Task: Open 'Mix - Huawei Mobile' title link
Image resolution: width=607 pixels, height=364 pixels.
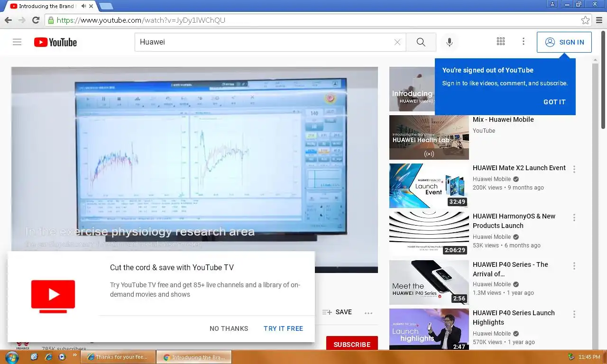Action: [503, 119]
